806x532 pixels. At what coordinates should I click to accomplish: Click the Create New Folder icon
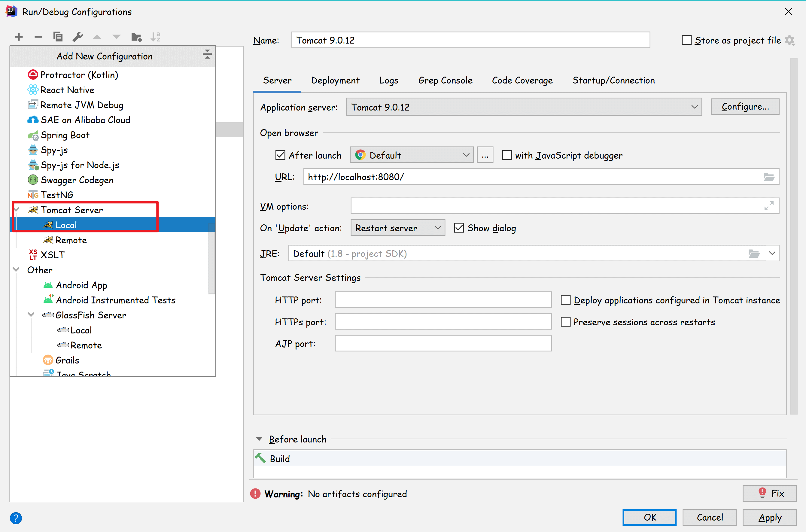pos(136,37)
